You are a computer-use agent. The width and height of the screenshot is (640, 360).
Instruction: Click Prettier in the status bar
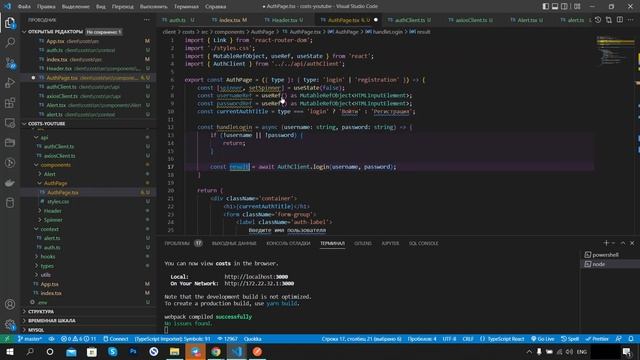pyautogui.click(x=597, y=339)
